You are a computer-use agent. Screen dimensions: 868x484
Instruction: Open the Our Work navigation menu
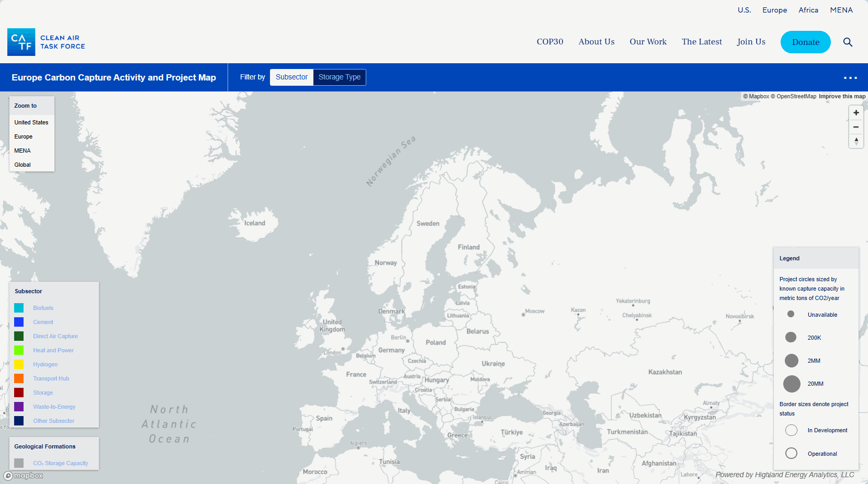tap(648, 42)
